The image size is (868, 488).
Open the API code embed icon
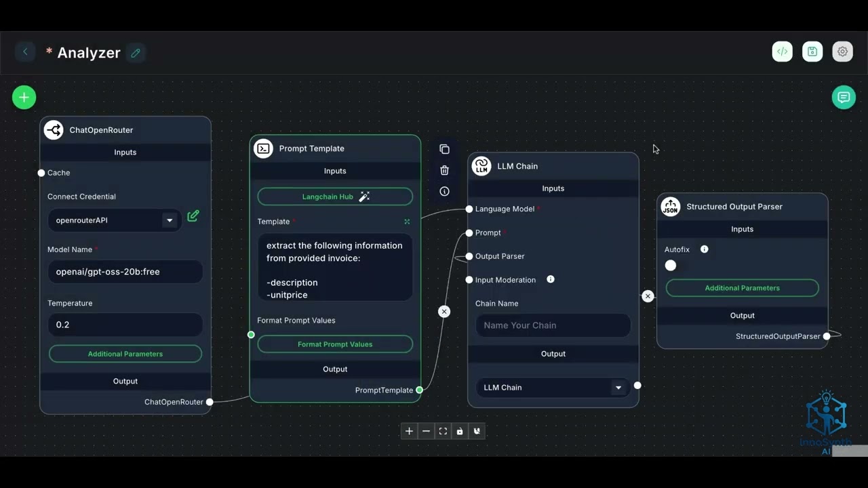pyautogui.click(x=782, y=52)
